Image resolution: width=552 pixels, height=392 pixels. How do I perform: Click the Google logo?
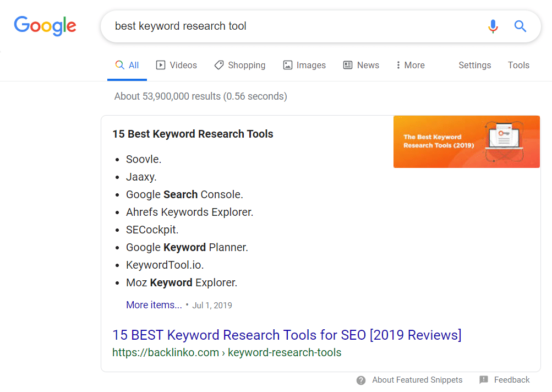coord(45,26)
